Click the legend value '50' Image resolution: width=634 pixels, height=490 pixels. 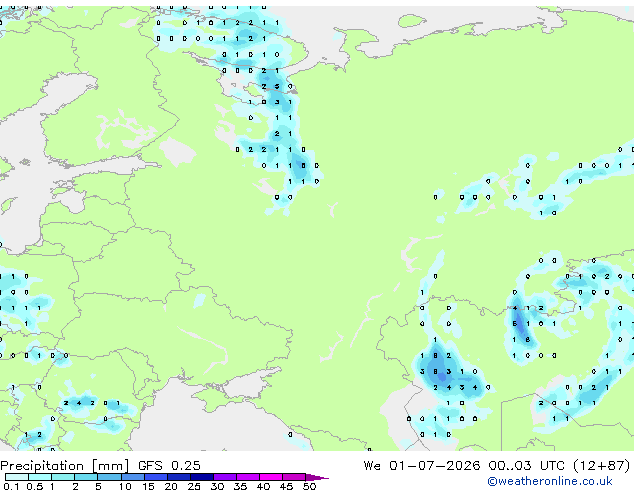click(x=309, y=486)
